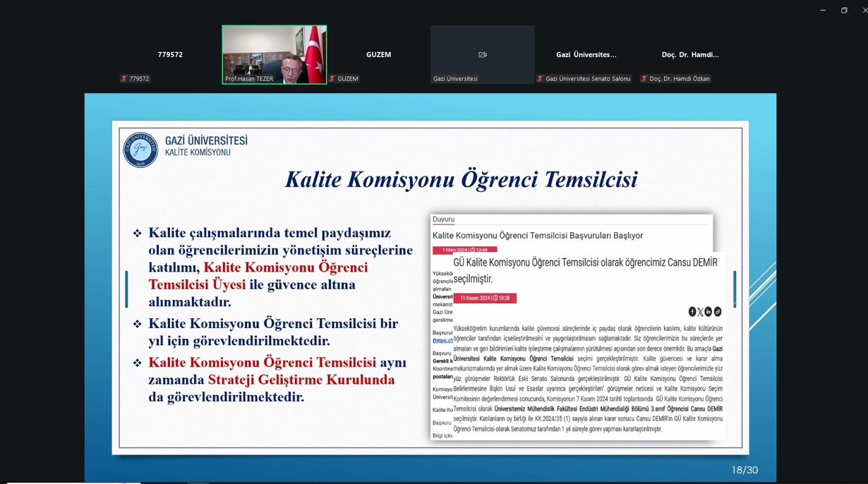Minimize the meeting window

(x=823, y=10)
